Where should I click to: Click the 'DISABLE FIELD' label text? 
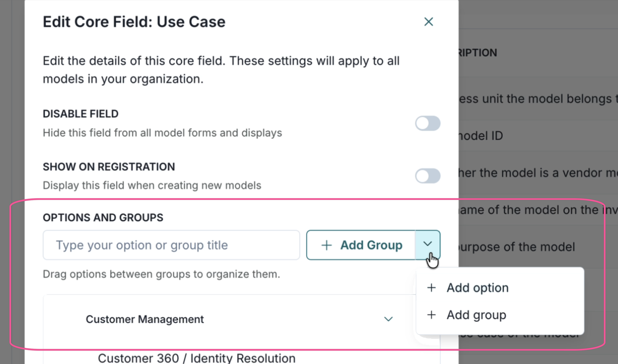(x=80, y=114)
